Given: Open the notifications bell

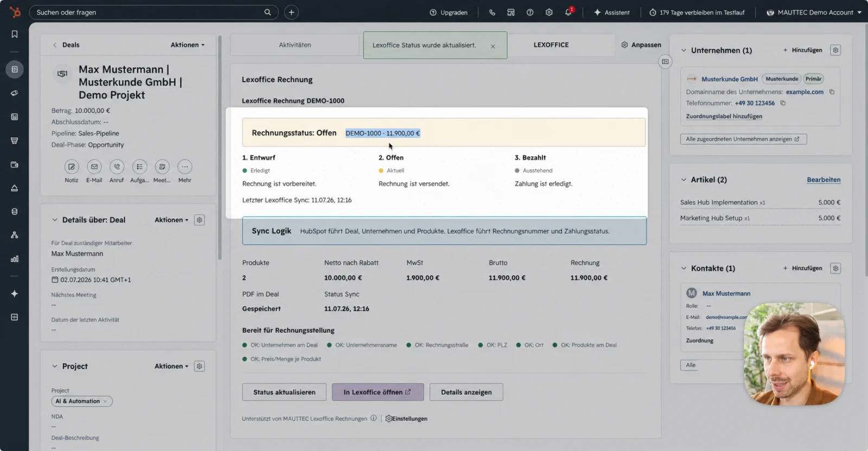Looking at the screenshot, I should [568, 12].
